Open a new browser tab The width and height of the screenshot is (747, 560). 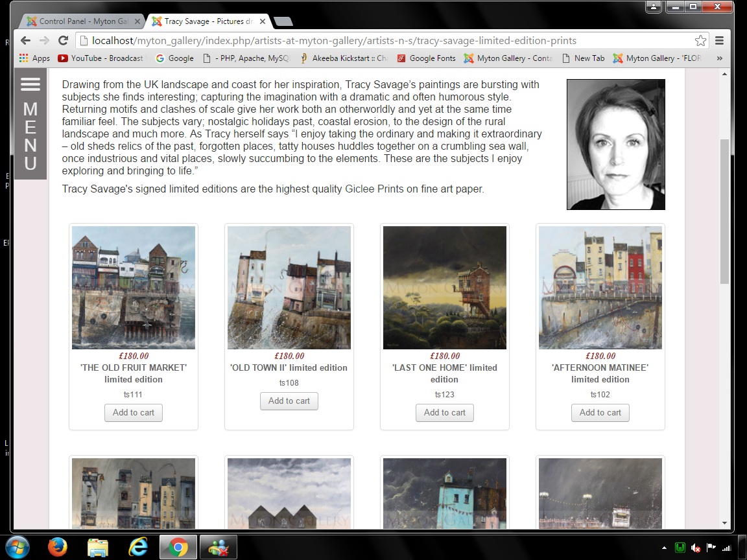point(283,21)
